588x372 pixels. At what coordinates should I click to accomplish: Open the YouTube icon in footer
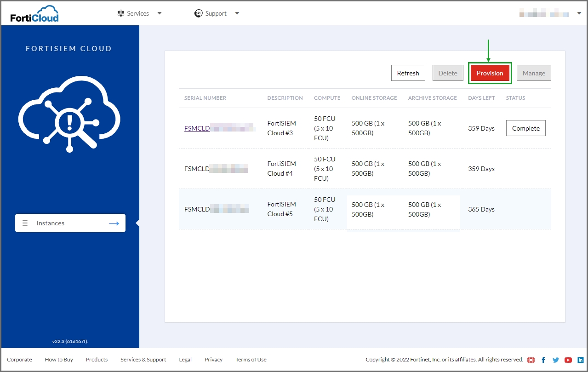click(x=568, y=360)
